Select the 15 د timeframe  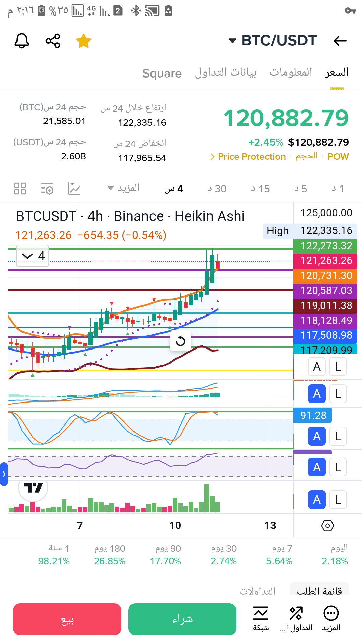pos(260,189)
